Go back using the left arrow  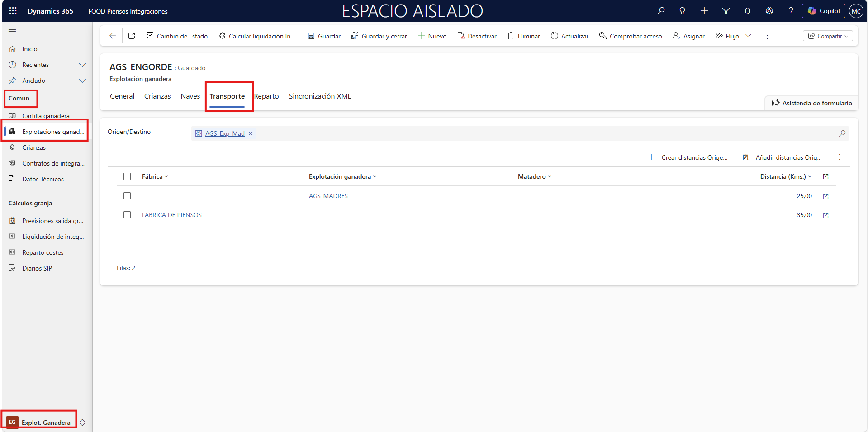(113, 36)
